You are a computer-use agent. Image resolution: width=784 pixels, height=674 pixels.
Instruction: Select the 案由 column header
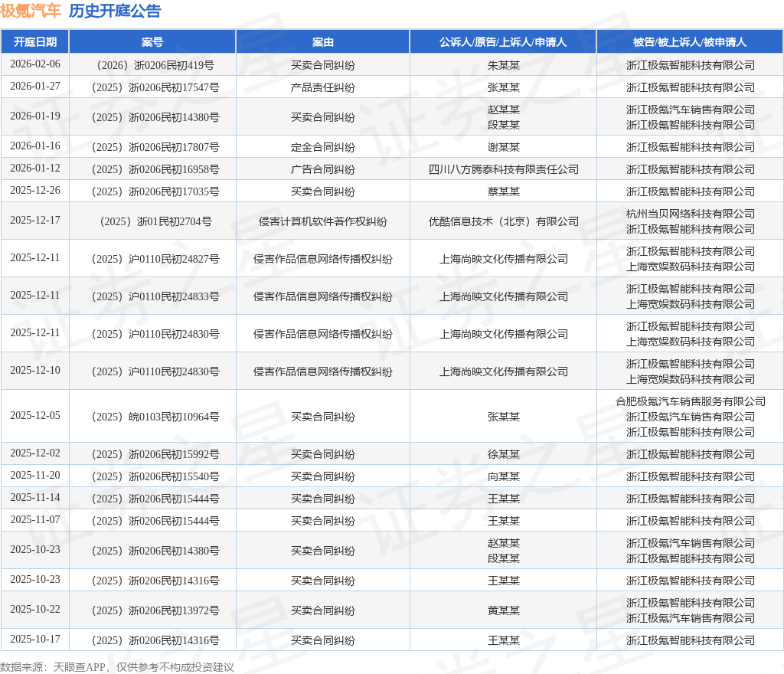coord(322,42)
